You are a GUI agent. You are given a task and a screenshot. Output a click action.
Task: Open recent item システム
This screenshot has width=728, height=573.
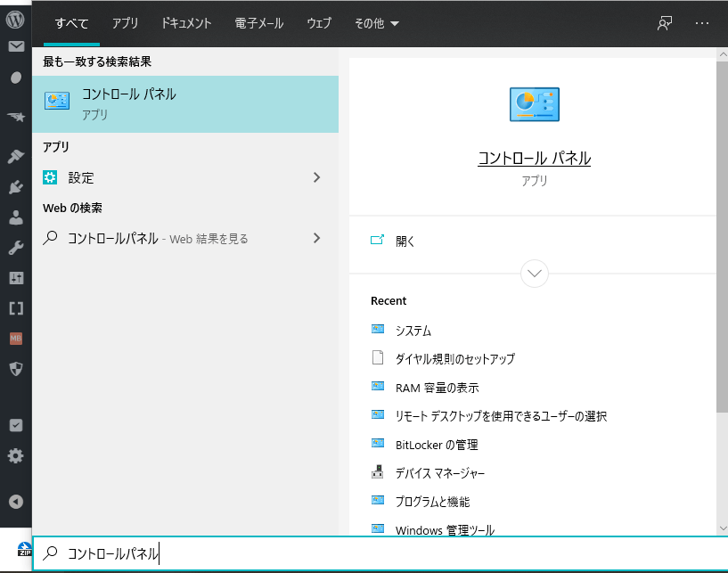(413, 331)
